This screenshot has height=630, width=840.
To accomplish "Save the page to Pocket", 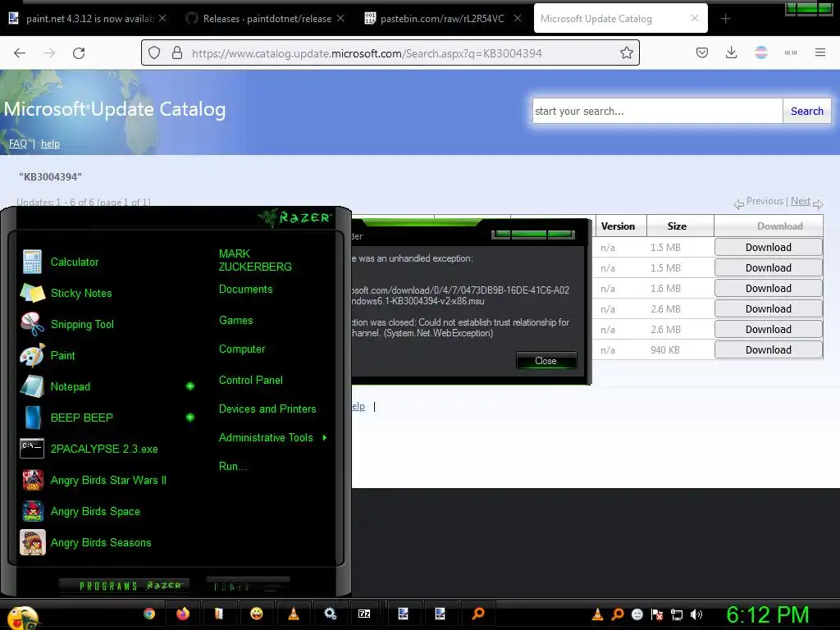I will coord(702,52).
